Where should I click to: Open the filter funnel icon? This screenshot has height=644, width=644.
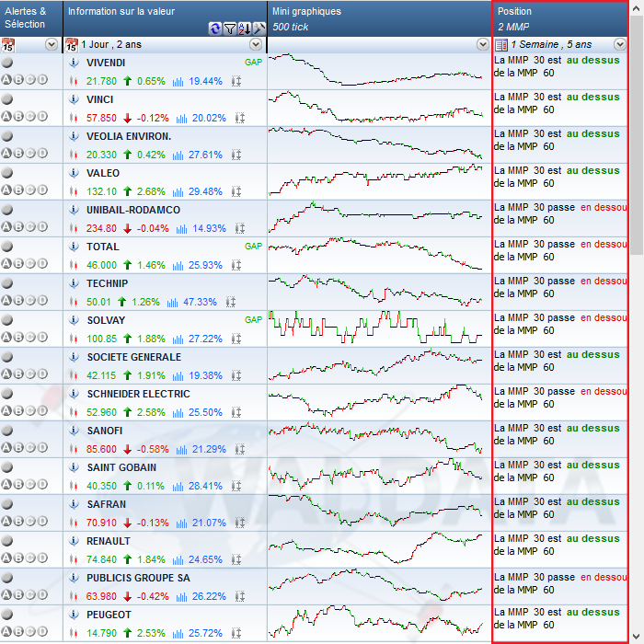pyautogui.click(x=230, y=29)
